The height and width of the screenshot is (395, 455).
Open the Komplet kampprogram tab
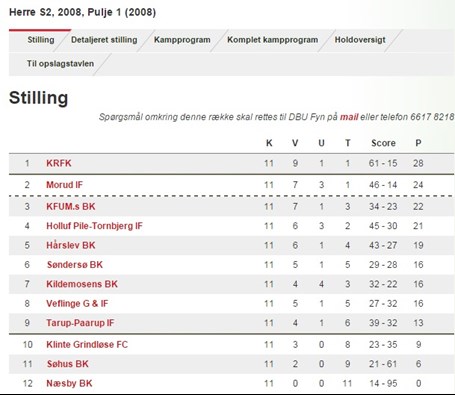point(272,40)
